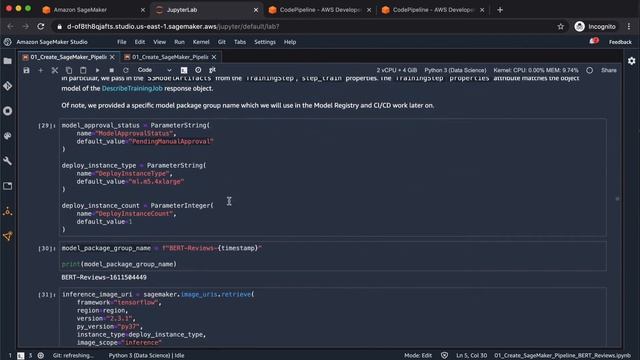
Task: Open running terminals and kernels panel
Action: (7, 111)
